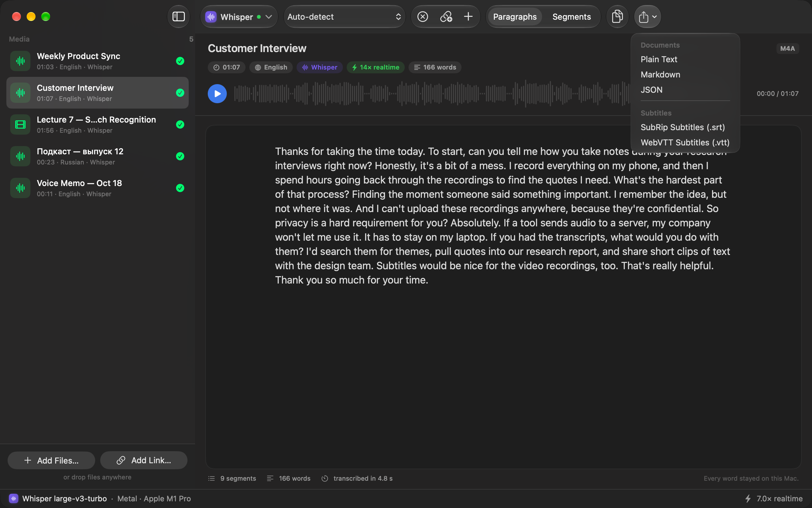
Task: Open the Auto-detect language selector
Action: click(x=344, y=17)
